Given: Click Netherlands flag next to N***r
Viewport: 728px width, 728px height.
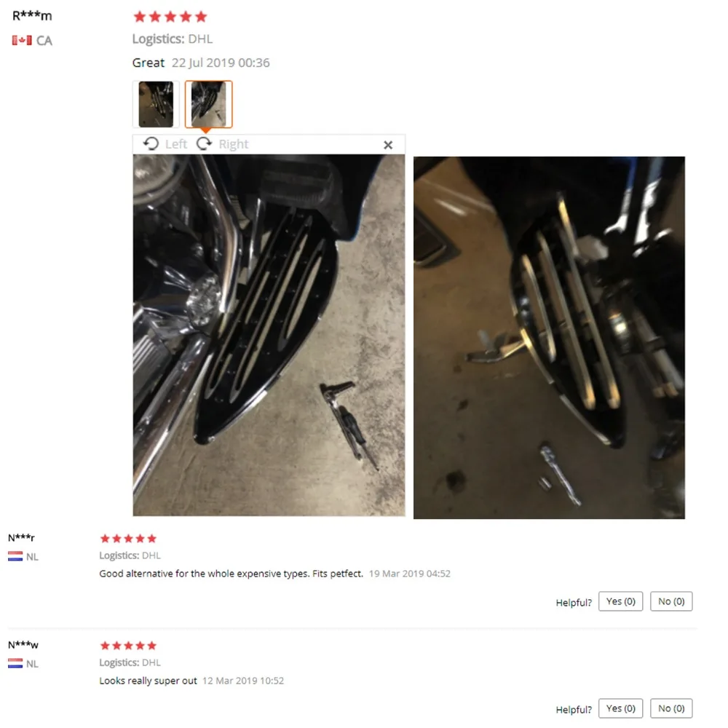Looking at the screenshot, I should [x=15, y=556].
